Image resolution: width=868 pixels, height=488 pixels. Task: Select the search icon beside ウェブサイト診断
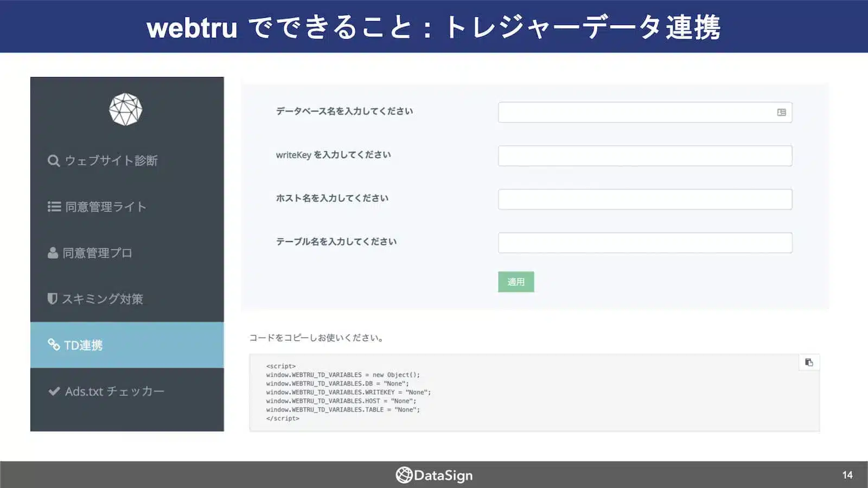point(53,160)
